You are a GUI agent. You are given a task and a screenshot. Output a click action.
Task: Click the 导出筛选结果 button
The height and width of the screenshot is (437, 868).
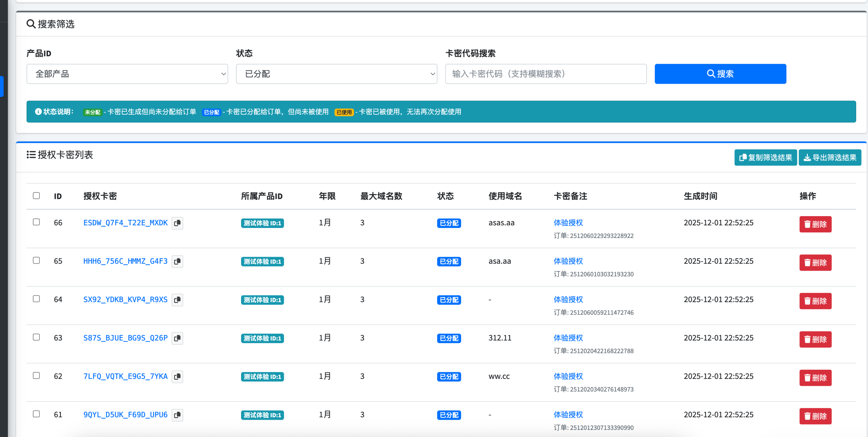point(830,157)
